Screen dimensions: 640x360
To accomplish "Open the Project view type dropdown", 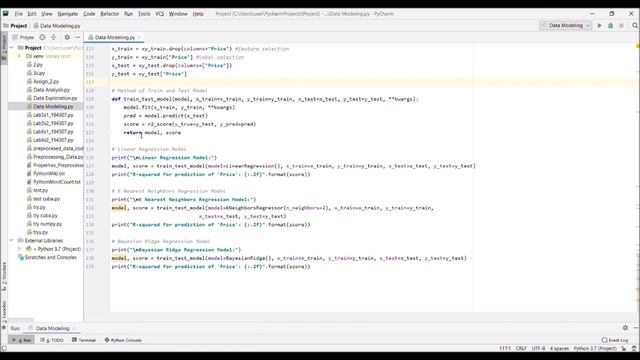I will [24, 37].
